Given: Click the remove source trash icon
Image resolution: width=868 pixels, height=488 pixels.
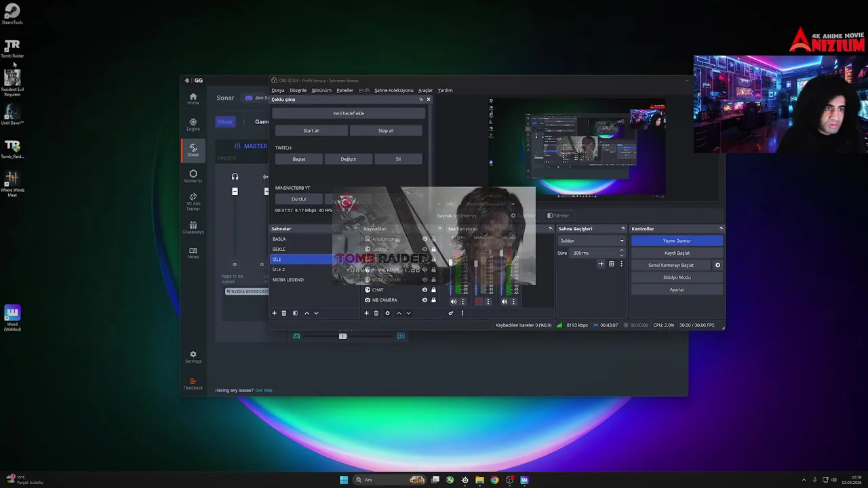Looking at the screenshot, I should (376, 313).
